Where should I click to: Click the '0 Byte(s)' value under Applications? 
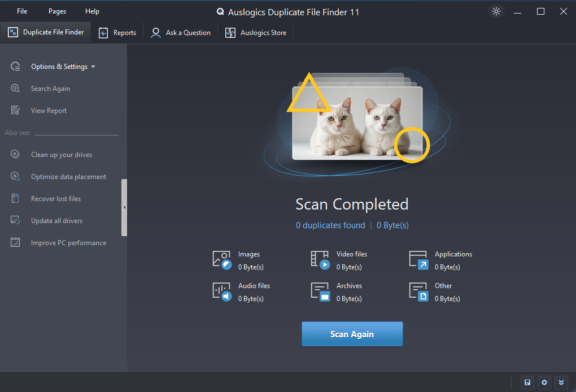(x=447, y=267)
